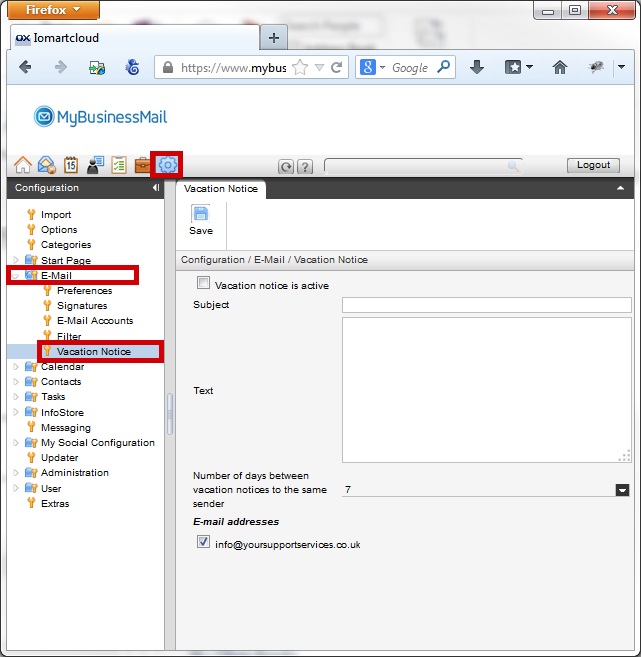Open the days between notices dropdown

point(622,490)
